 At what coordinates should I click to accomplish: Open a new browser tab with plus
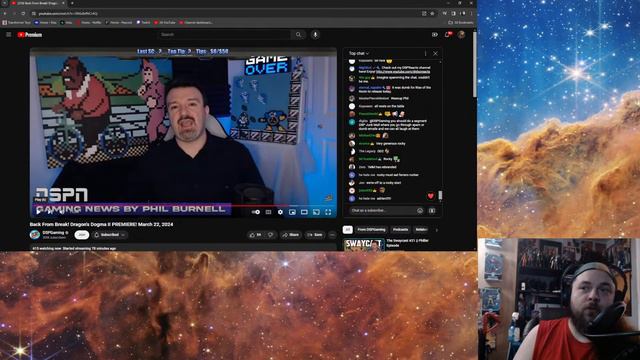(x=72, y=3)
